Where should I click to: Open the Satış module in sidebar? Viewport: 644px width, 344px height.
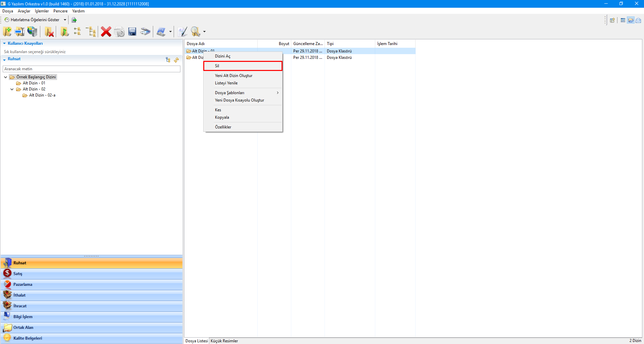pyautogui.click(x=18, y=274)
